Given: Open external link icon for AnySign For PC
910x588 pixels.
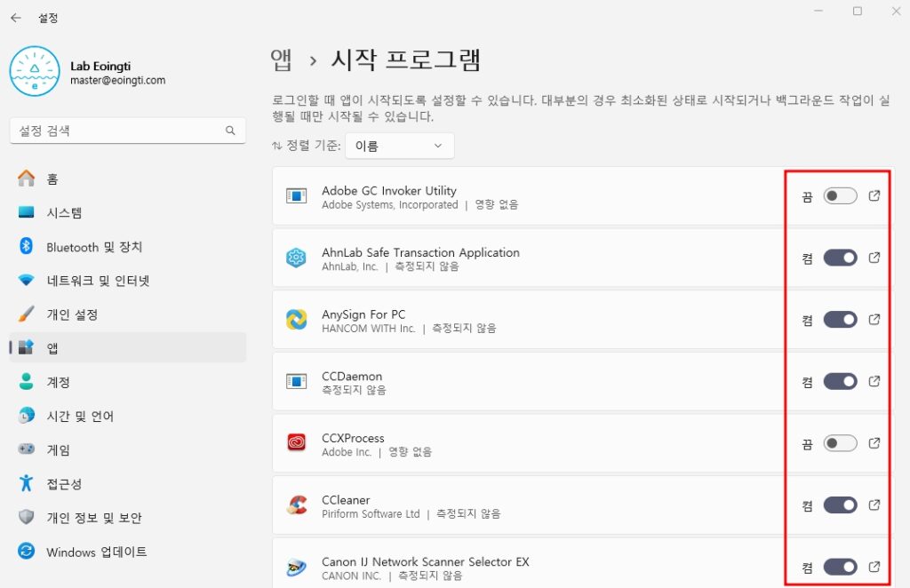Looking at the screenshot, I should [874, 320].
